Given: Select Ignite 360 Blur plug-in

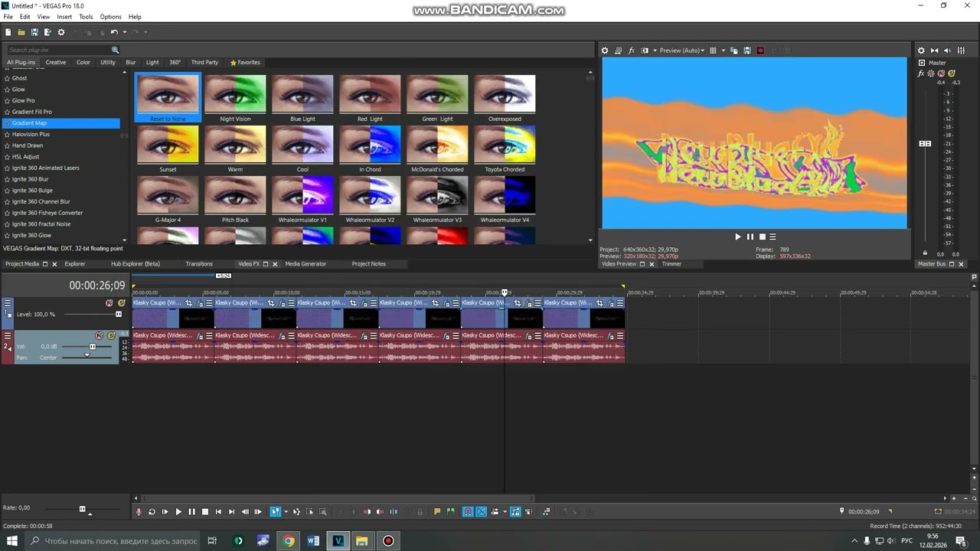Looking at the screenshot, I should (30, 179).
